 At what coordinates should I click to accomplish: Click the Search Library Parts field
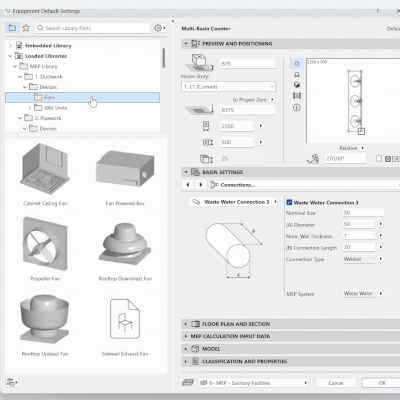[93, 28]
